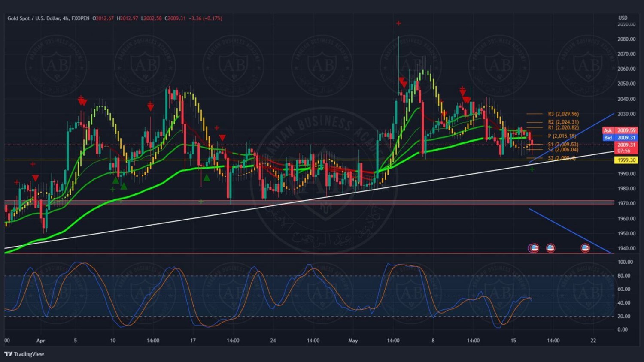Click the 1990.00 price axis label
The width and height of the screenshot is (644, 362).
click(626, 174)
